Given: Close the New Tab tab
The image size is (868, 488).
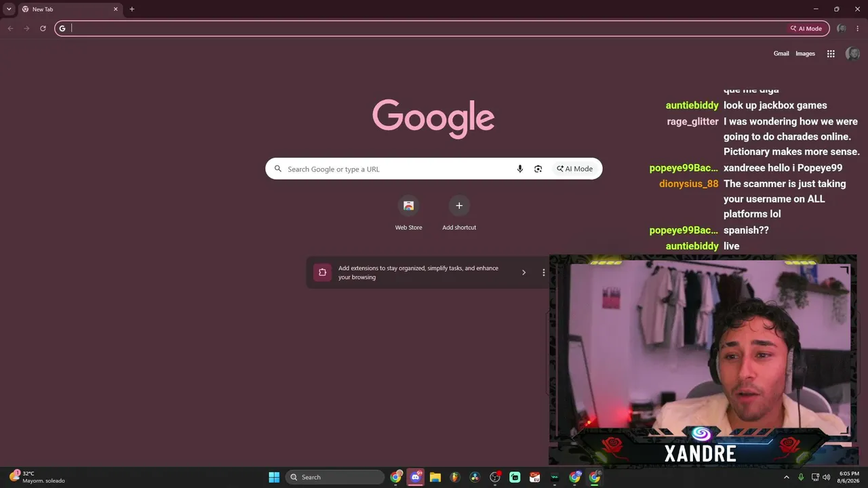Looking at the screenshot, I should click(x=115, y=9).
